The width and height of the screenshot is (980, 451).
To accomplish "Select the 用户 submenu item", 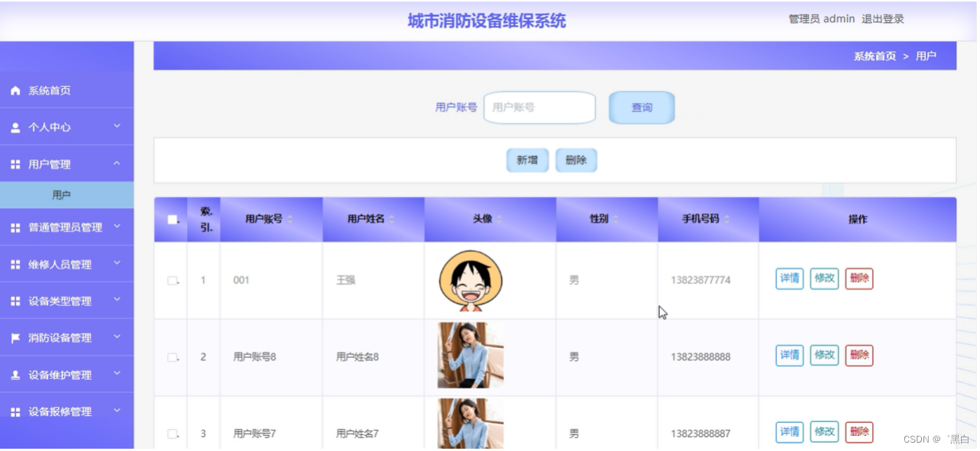I will [x=66, y=195].
